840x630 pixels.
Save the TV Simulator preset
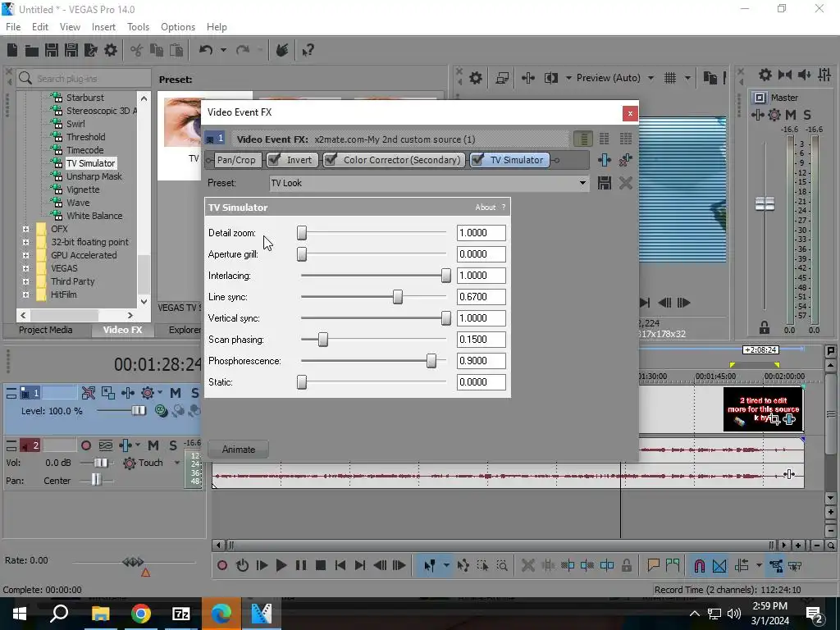(x=605, y=183)
